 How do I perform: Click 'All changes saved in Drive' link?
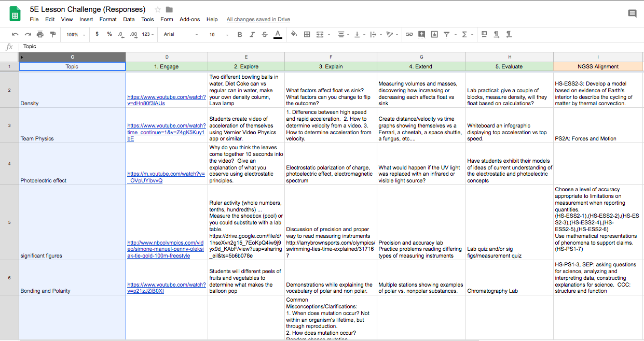coord(258,19)
